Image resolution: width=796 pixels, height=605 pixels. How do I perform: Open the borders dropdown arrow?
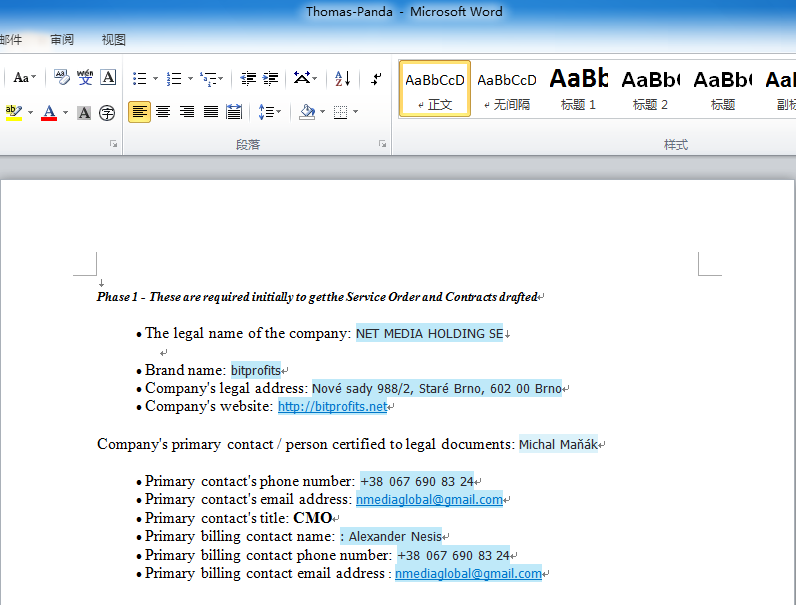355,112
